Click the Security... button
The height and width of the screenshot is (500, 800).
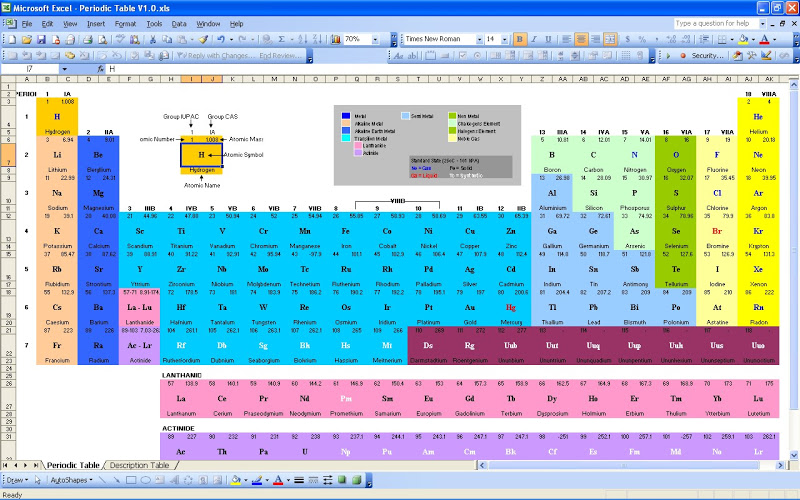click(x=707, y=56)
